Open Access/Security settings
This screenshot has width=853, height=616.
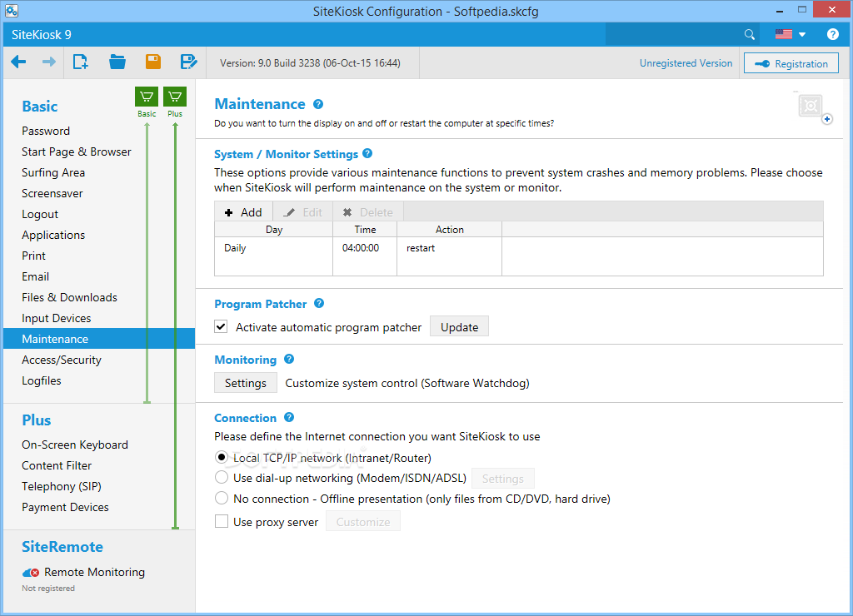click(62, 360)
